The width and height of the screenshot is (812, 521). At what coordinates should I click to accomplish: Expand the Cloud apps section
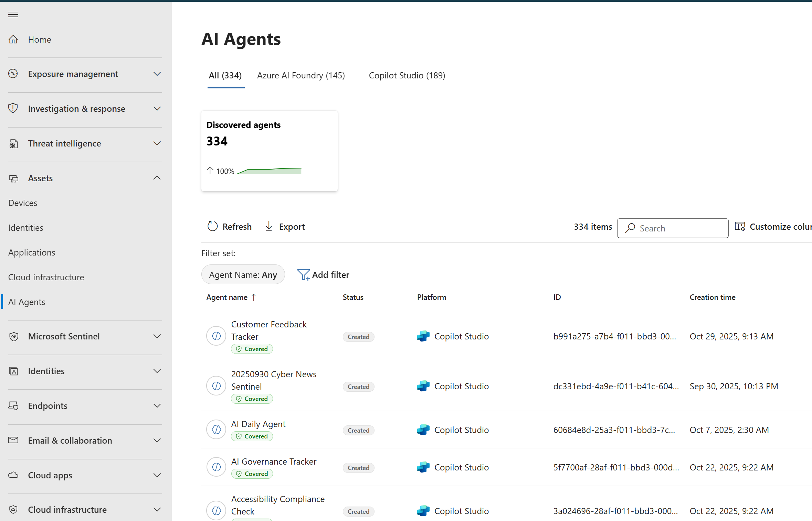tap(157, 475)
